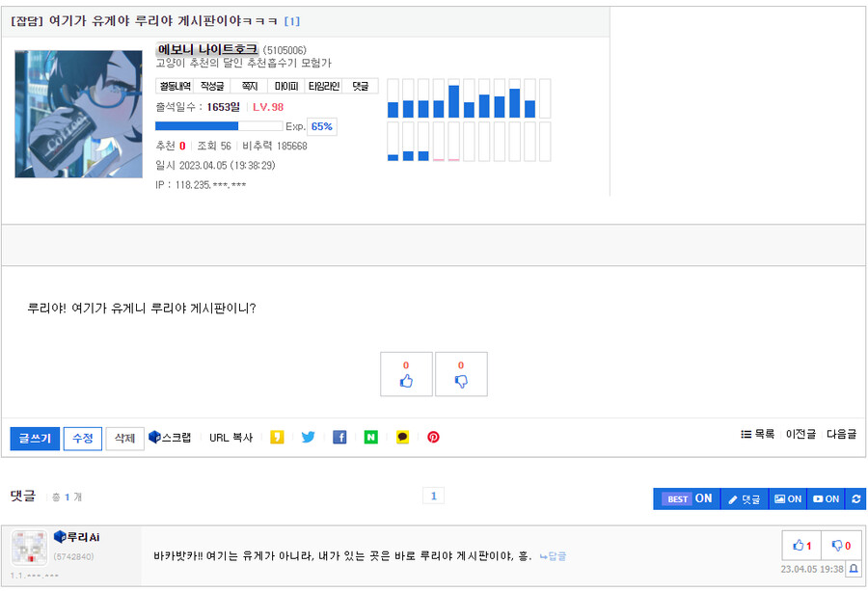The image size is (868, 591).
Task: Share the post on Twitter
Action: coord(309,437)
